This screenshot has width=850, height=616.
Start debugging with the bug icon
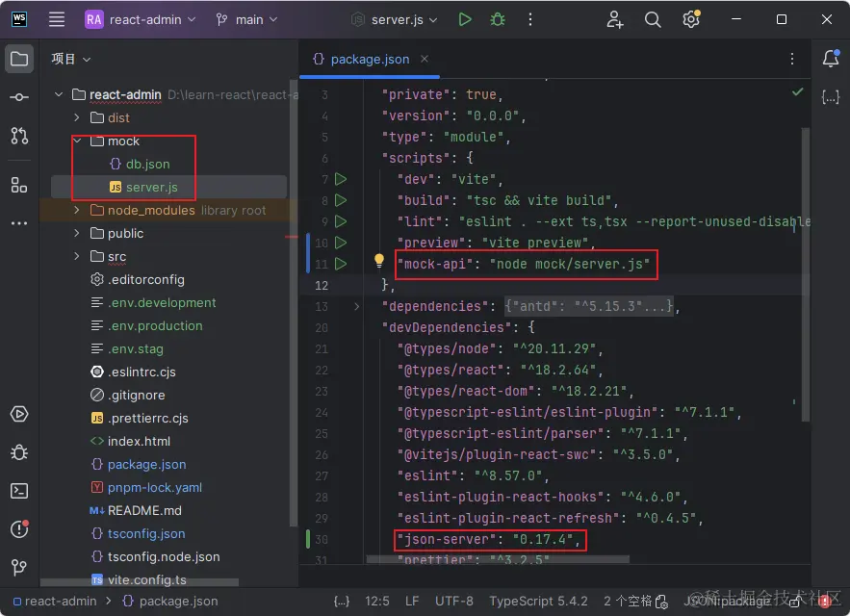click(497, 19)
